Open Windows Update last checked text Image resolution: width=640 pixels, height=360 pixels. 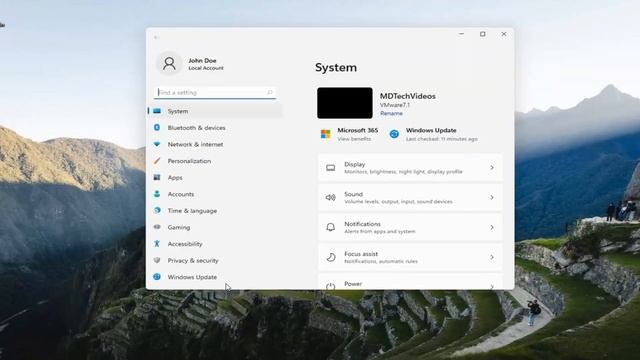tap(442, 139)
